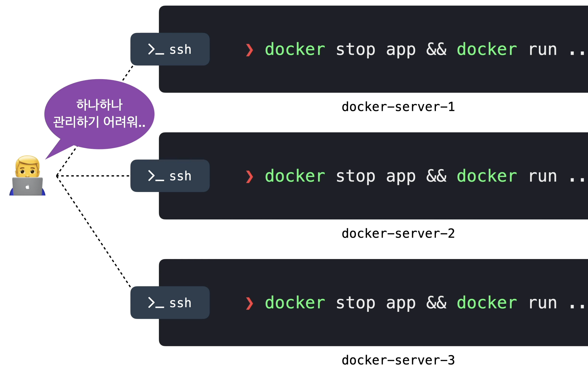The height and width of the screenshot is (377, 588).
Task: Click the middle ssh badge text
Action: click(180, 176)
